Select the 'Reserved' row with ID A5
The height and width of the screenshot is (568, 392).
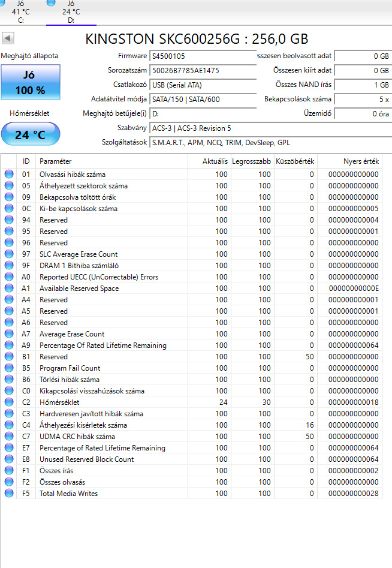[x=191, y=311]
